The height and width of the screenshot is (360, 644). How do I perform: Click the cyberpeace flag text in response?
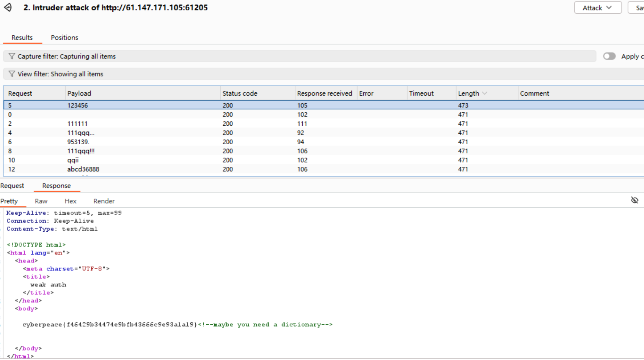[x=110, y=324]
